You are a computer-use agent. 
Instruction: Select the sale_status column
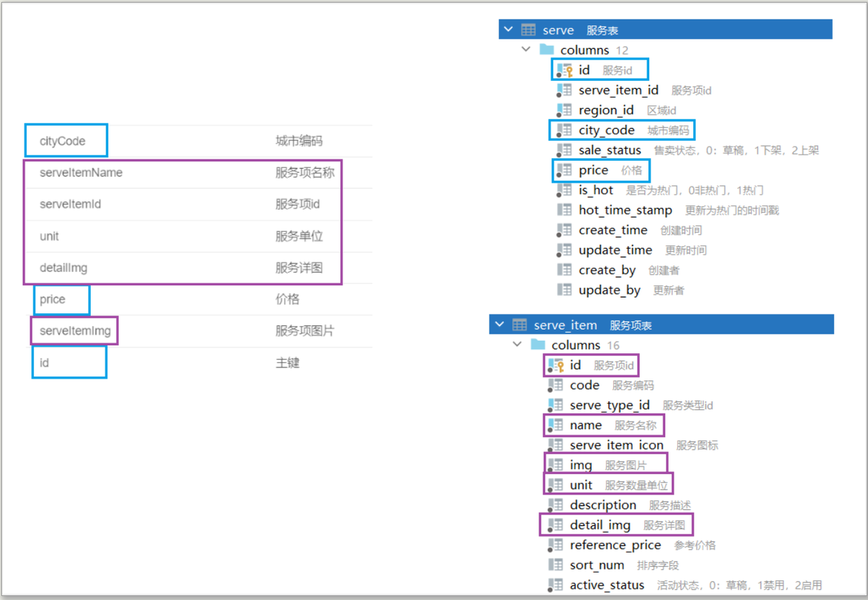[610, 150]
